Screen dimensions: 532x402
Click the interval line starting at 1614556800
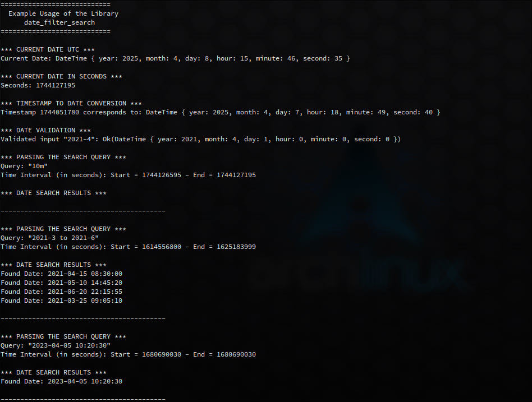click(129, 247)
